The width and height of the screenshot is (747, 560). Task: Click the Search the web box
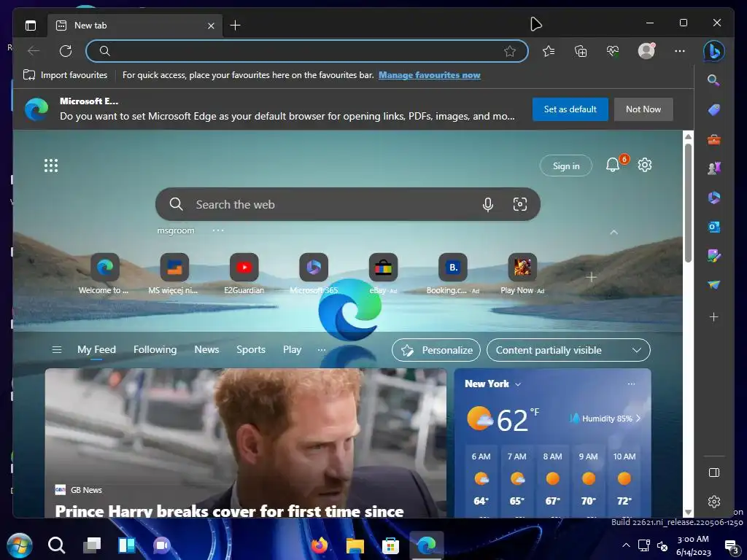click(348, 204)
